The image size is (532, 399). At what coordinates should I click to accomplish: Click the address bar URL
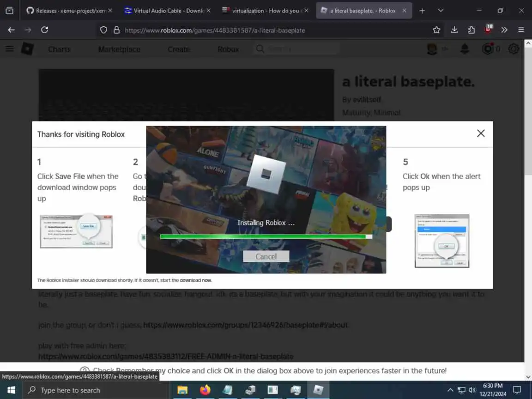[214, 30]
